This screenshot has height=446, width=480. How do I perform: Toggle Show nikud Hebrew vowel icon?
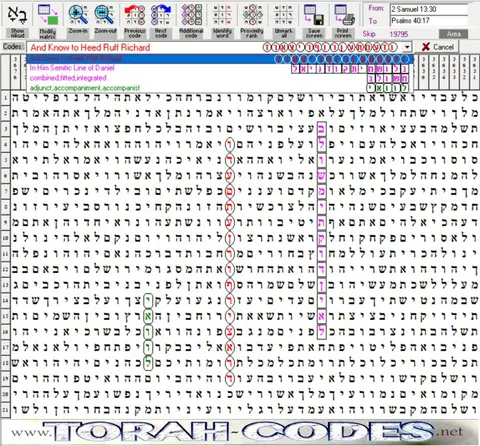tap(17, 14)
